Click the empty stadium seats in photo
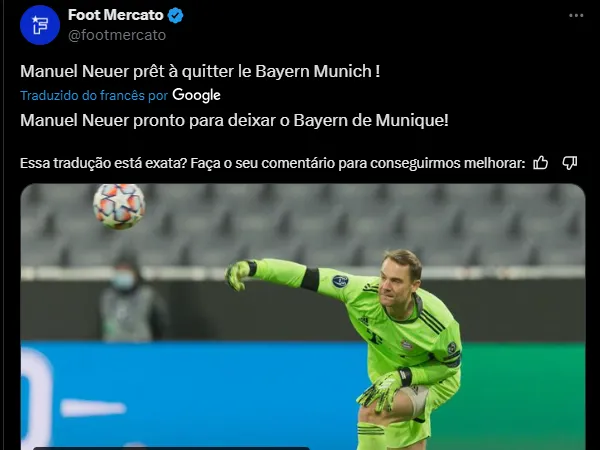 (302, 224)
